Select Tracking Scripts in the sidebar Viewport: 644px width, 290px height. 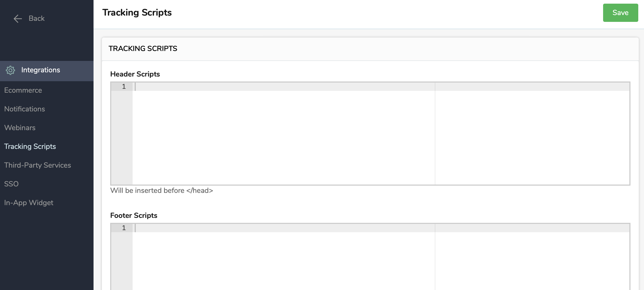click(x=30, y=147)
